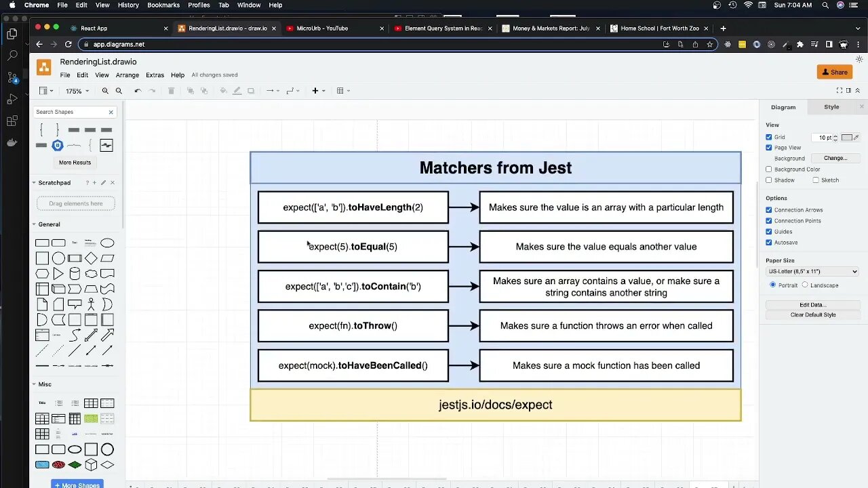Select the Portrait radio button
This screenshot has width=868, height=488.
[x=772, y=285]
